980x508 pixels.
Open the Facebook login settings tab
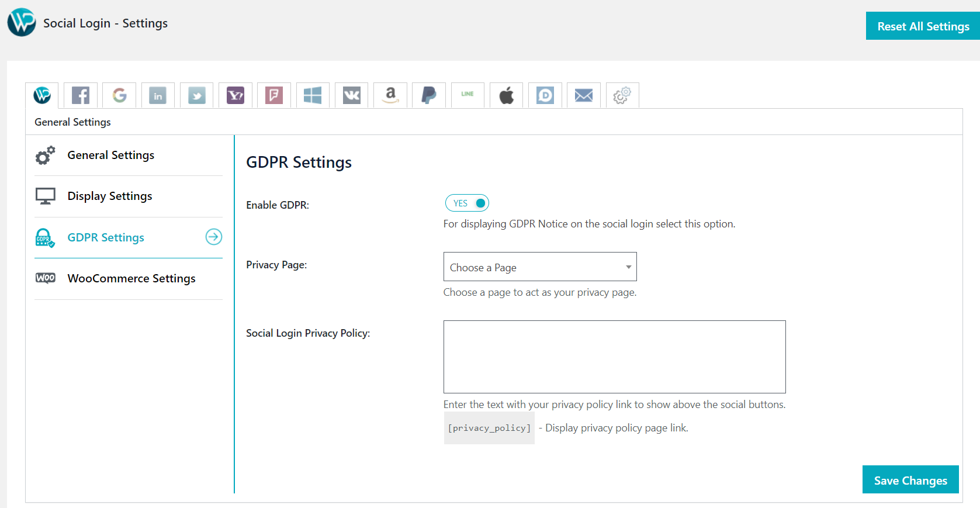click(81, 95)
